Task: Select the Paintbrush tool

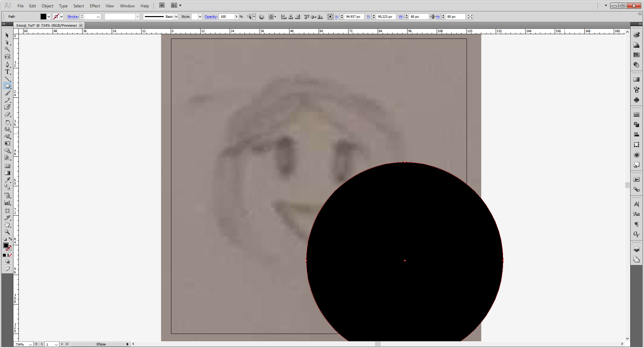Action: click(x=7, y=93)
